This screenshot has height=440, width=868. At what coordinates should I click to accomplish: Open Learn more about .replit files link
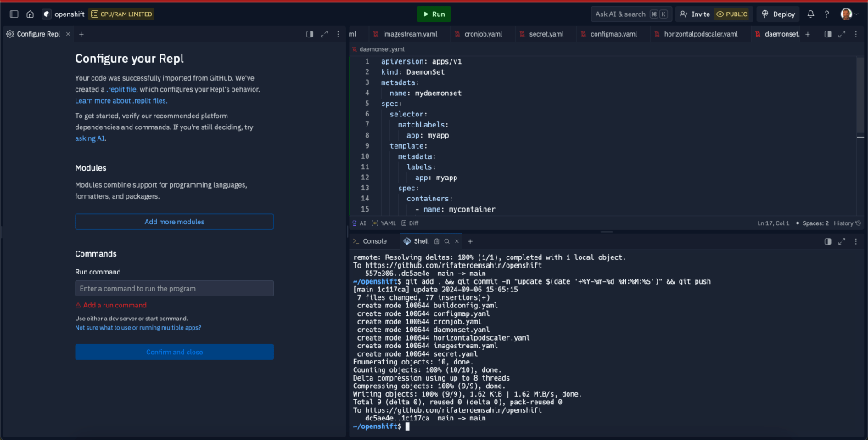pyautogui.click(x=121, y=101)
